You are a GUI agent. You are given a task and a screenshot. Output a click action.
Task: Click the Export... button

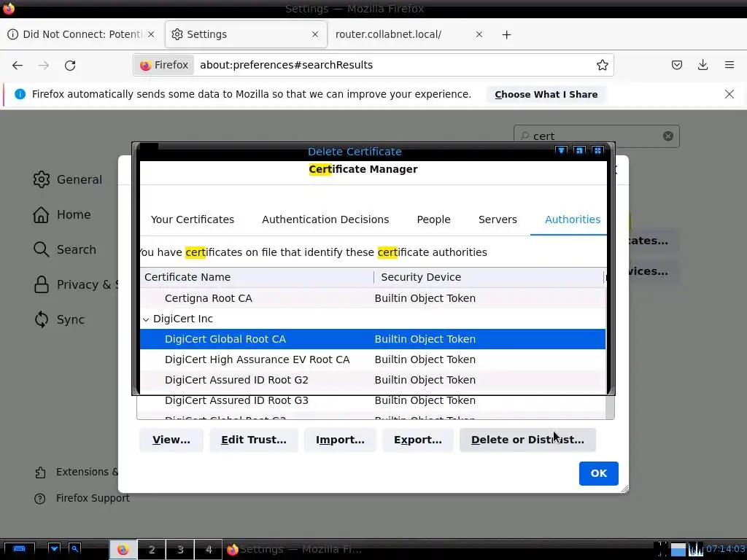(x=418, y=440)
